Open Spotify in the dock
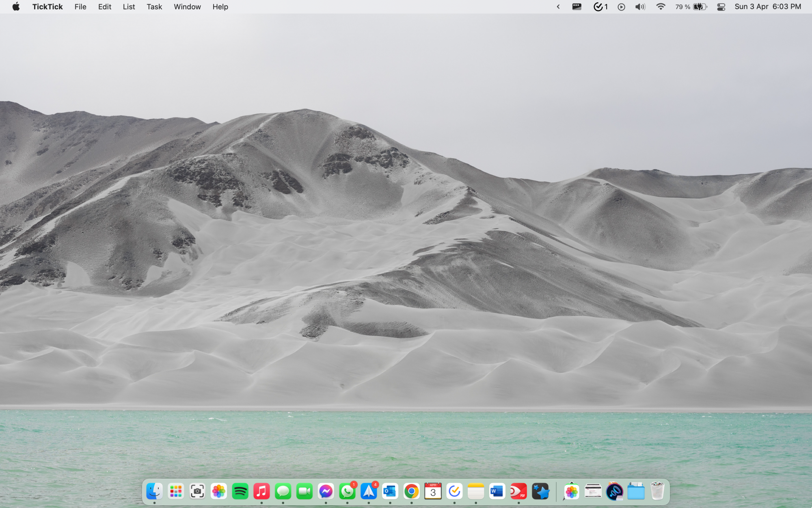This screenshot has width=812, height=508. tap(240, 492)
